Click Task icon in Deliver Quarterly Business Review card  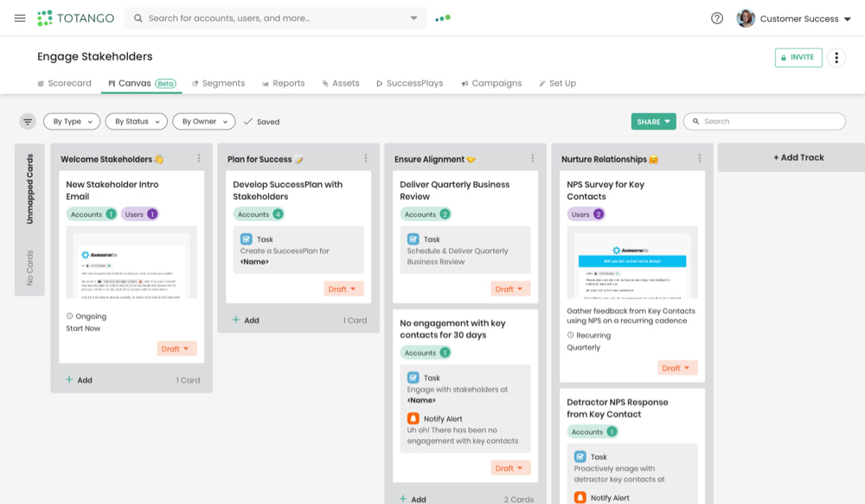[413, 239]
